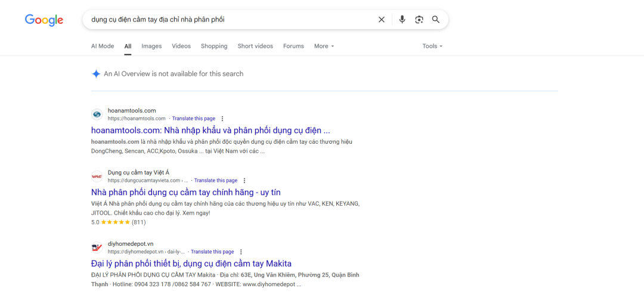Screen dimensions: 644x297
Task: Open three-dot menu for Việt Á result
Action: [x=244, y=181]
